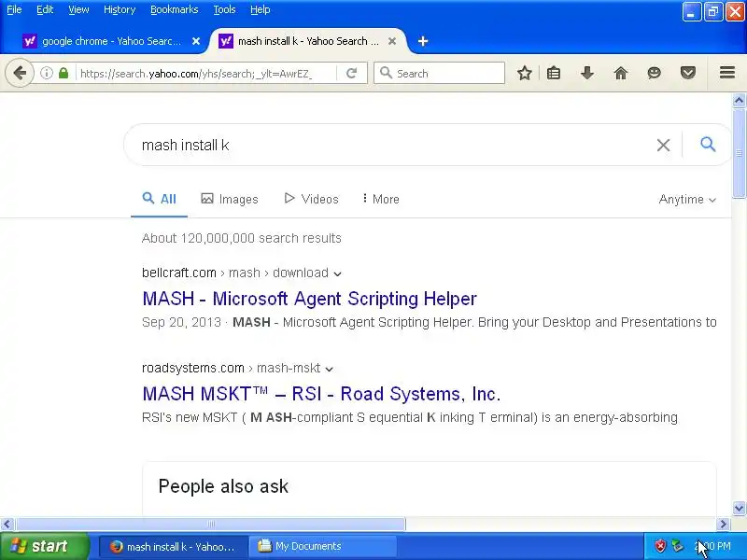Image resolution: width=747 pixels, height=560 pixels.
Task: Open the hamburger menu
Action: click(727, 73)
